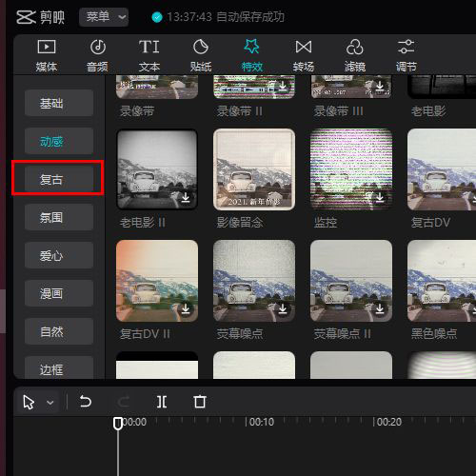Screen dimensions: 476x476
Task: Select the 影像留念 effect thumbnail
Action: (x=254, y=169)
